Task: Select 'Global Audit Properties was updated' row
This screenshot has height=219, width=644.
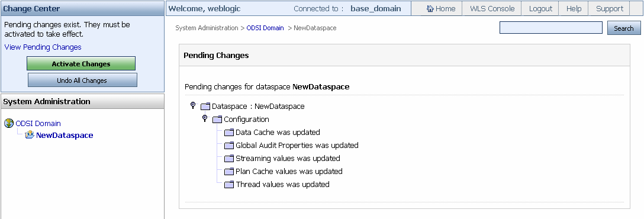Action: [x=297, y=146]
